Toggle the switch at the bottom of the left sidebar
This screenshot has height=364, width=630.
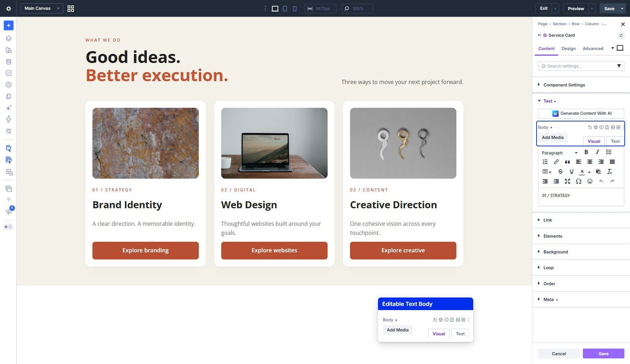[8, 227]
